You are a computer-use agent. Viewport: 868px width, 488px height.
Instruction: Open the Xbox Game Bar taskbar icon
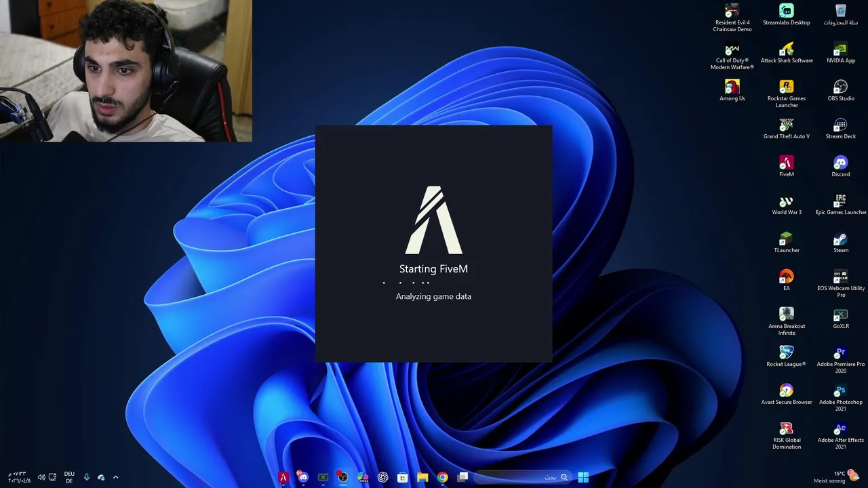(323, 477)
